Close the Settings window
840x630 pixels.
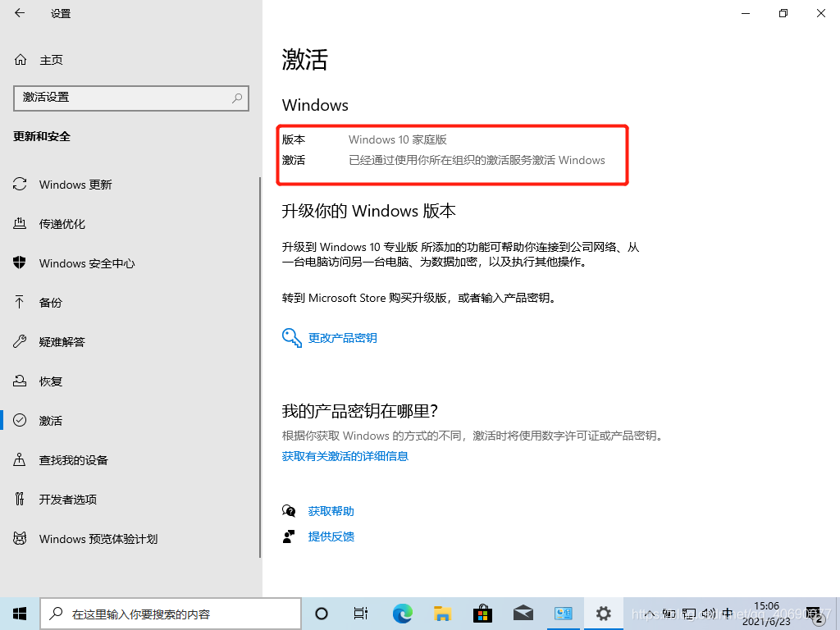click(x=820, y=13)
